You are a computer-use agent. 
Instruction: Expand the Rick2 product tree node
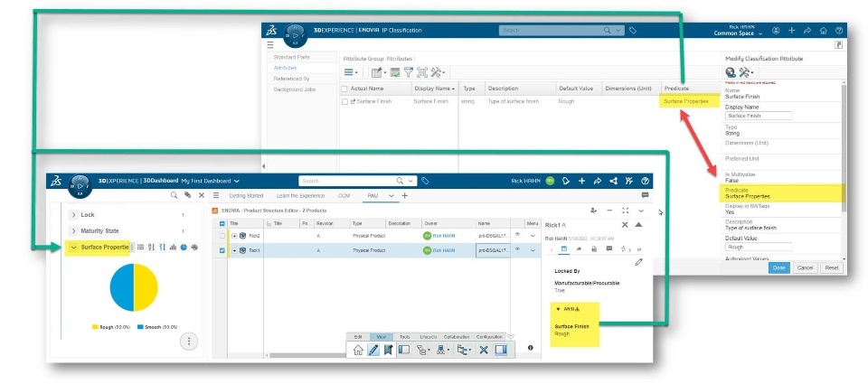pyautogui.click(x=234, y=236)
